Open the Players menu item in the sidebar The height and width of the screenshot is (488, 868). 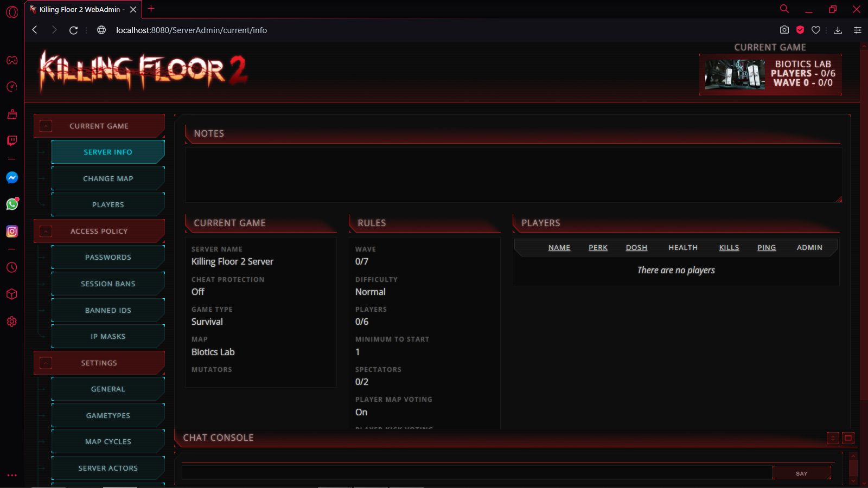click(x=108, y=205)
